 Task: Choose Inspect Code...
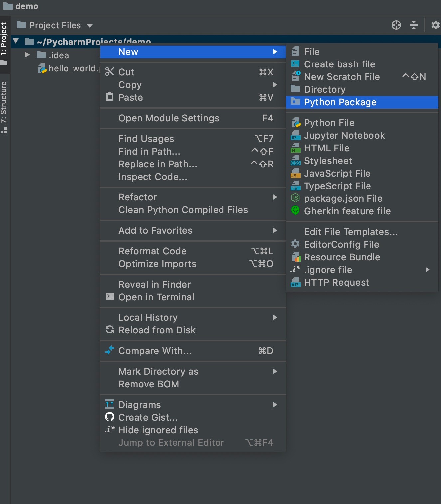pos(193,177)
